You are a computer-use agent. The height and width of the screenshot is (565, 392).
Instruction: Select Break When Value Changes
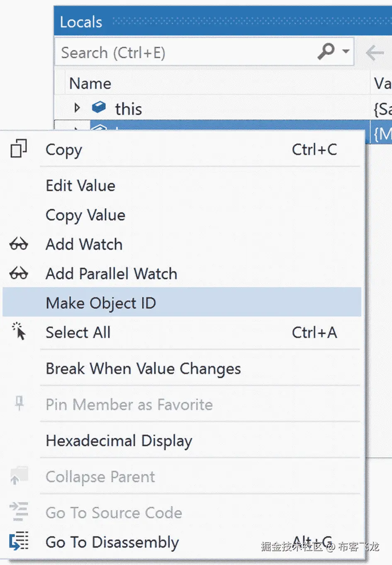pos(143,368)
